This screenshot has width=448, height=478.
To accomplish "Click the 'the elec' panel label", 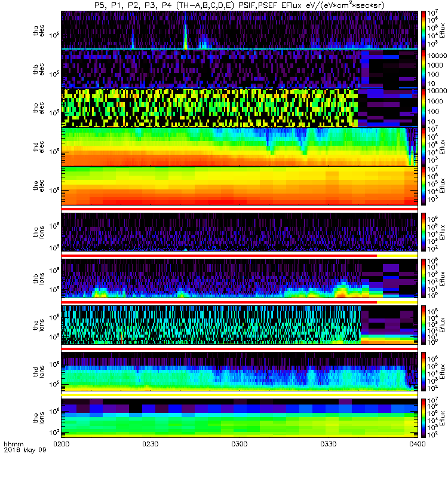I will [38, 185].
